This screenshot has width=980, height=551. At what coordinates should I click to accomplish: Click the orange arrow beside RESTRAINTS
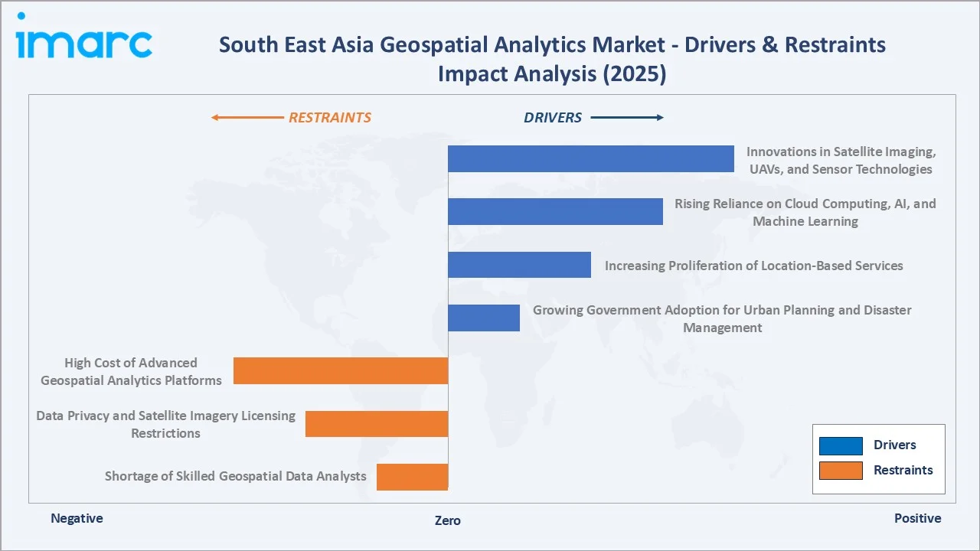click(x=247, y=118)
